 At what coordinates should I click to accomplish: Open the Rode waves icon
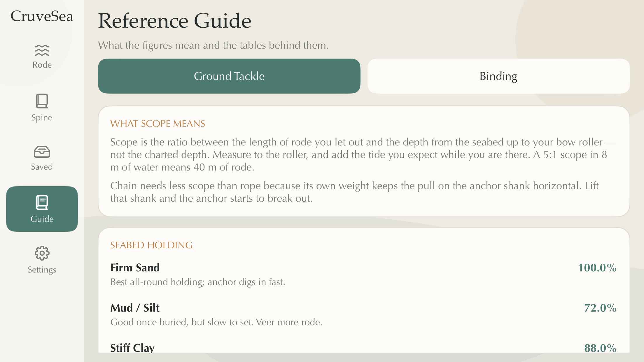point(42,50)
